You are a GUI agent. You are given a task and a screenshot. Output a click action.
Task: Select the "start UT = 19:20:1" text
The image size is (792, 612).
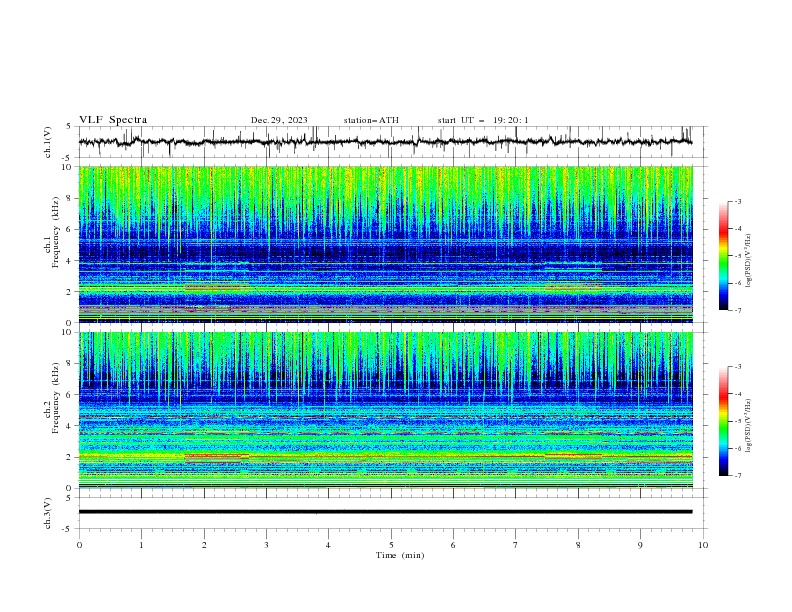[483, 120]
